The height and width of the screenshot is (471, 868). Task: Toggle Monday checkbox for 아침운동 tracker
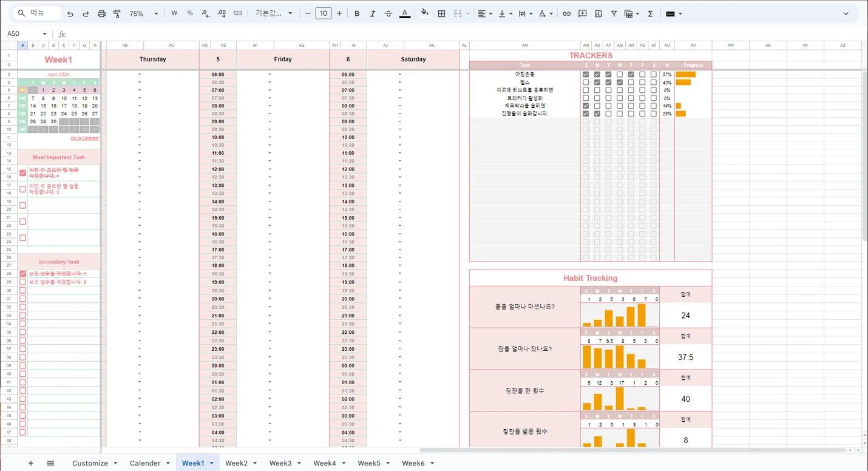[x=597, y=74]
